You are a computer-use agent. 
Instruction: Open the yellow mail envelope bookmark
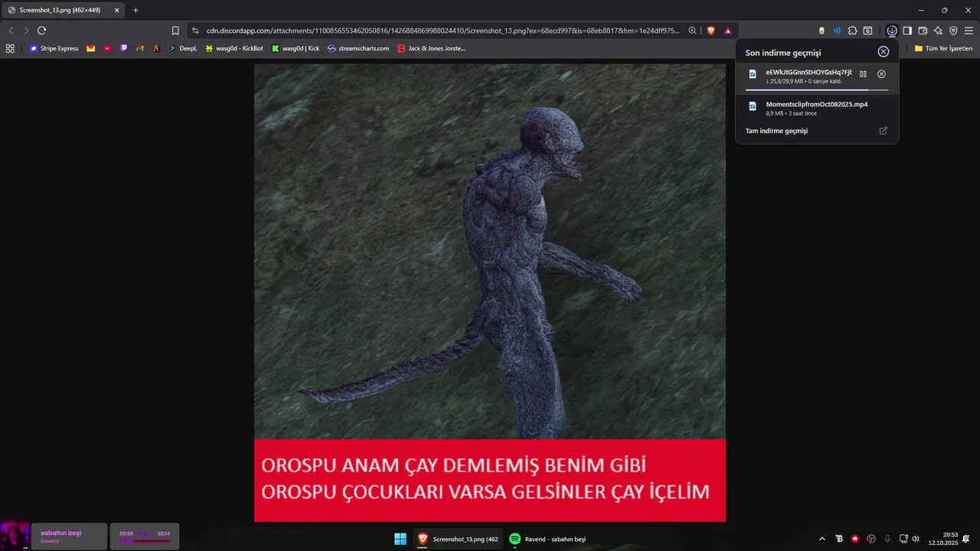[x=91, y=48]
